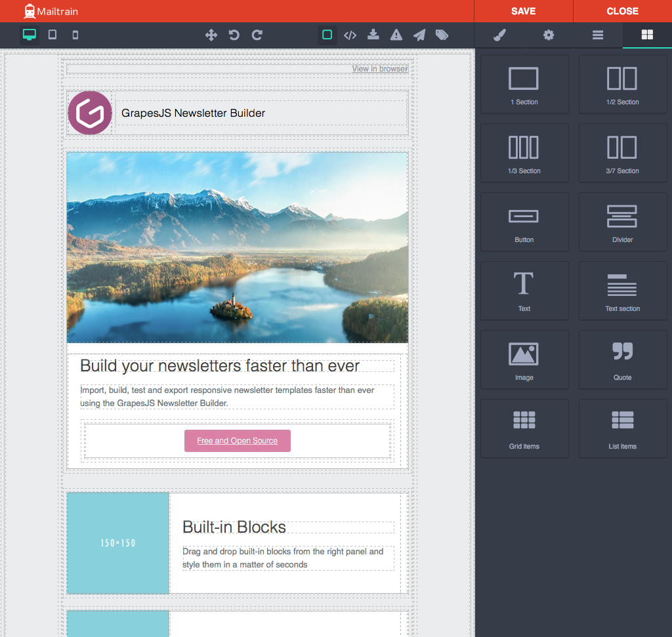Click the import template icon

tap(373, 35)
